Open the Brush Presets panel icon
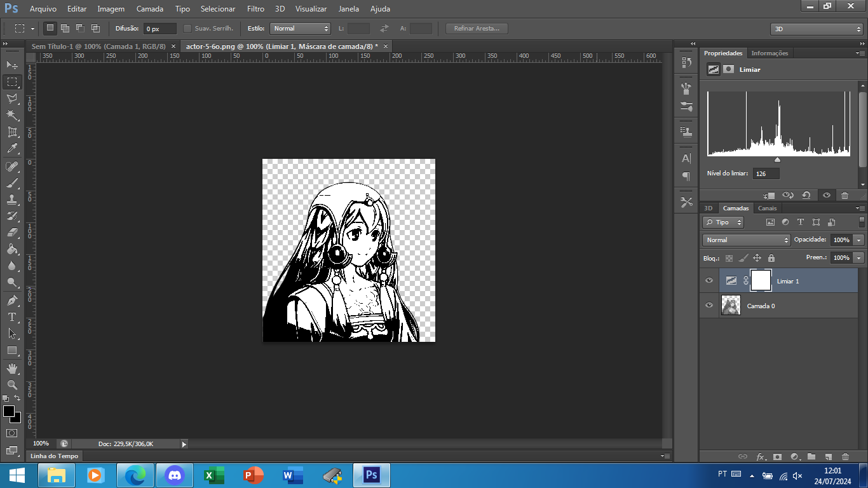868x488 pixels. (x=686, y=106)
